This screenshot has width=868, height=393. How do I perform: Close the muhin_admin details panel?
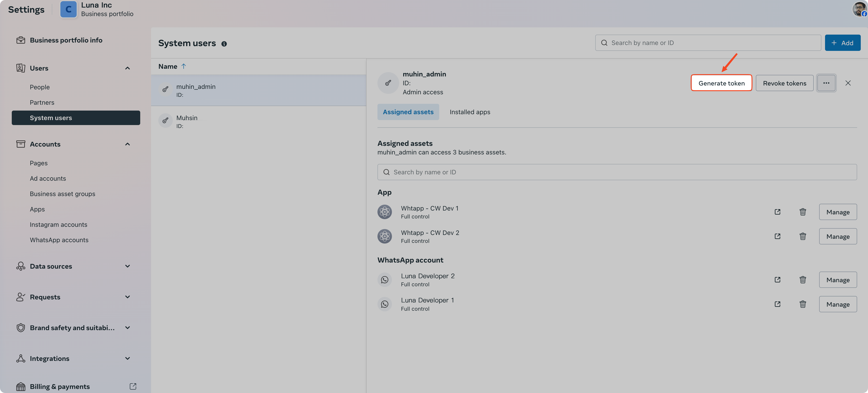[x=848, y=83]
